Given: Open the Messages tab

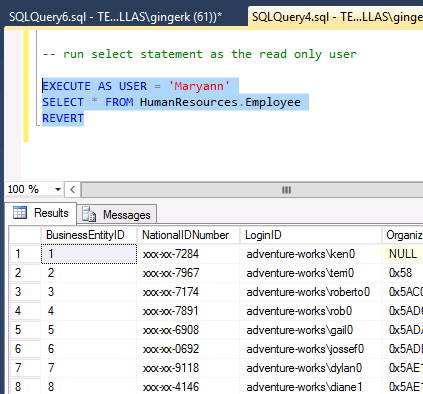Looking at the screenshot, I should point(117,215).
